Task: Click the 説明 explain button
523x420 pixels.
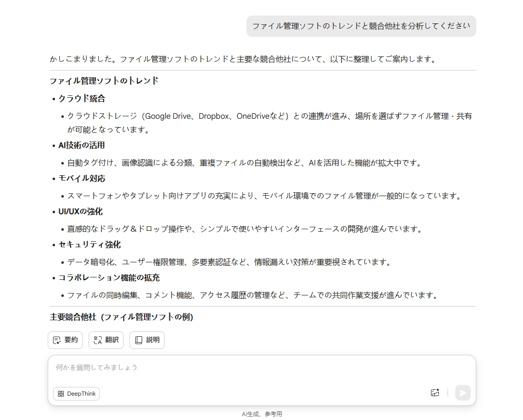Action: [x=147, y=340]
